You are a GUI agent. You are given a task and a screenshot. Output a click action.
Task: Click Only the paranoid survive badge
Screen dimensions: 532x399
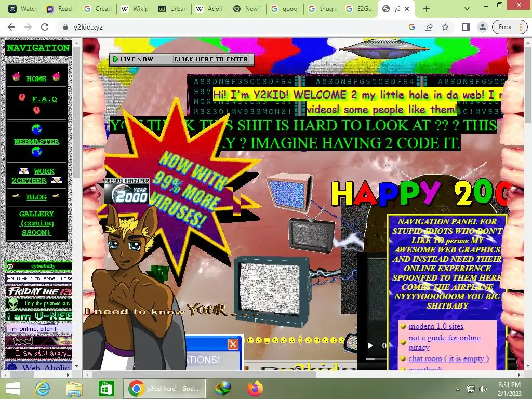click(38, 303)
